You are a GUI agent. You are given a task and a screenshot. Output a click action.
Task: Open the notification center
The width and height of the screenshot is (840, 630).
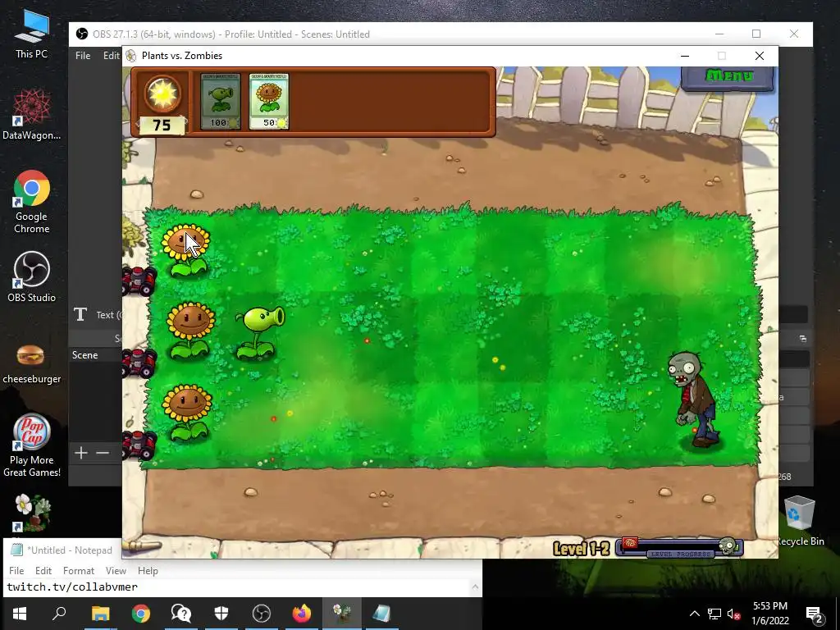[815, 614]
